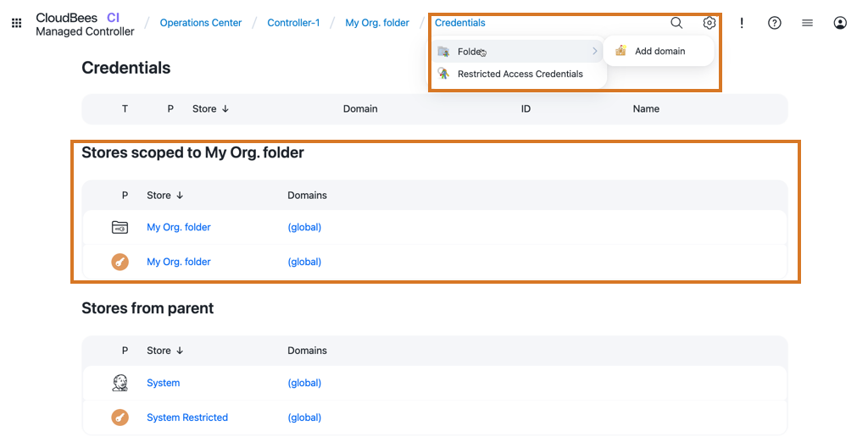This screenshot has height=437, width=868.
Task: Open (global) domain in orange key My Org. row
Action: pos(304,262)
